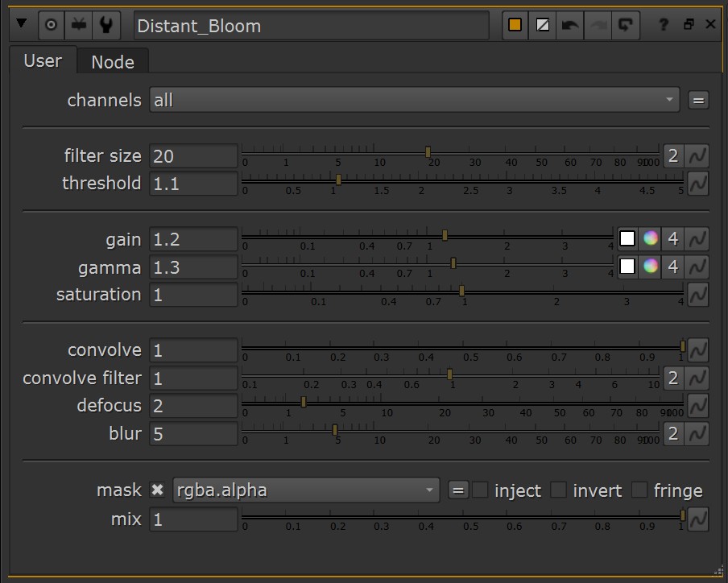Switch to the Node tab
The height and width of the screenshot is (583, 728).
coord(113,62)
